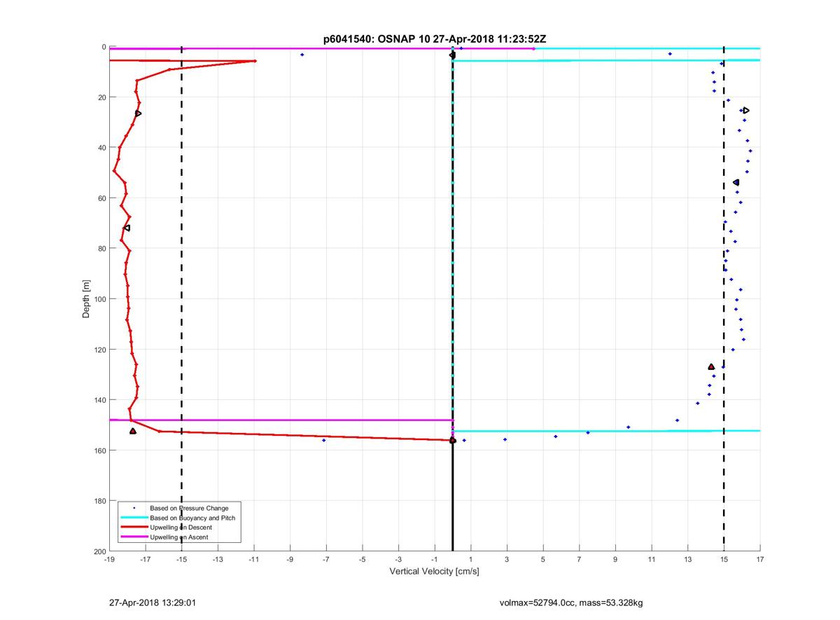Viewport: 840px width, 620px height.
Task: Click the 'Depth [m]' axis label
Action: (x=86, y=298)
